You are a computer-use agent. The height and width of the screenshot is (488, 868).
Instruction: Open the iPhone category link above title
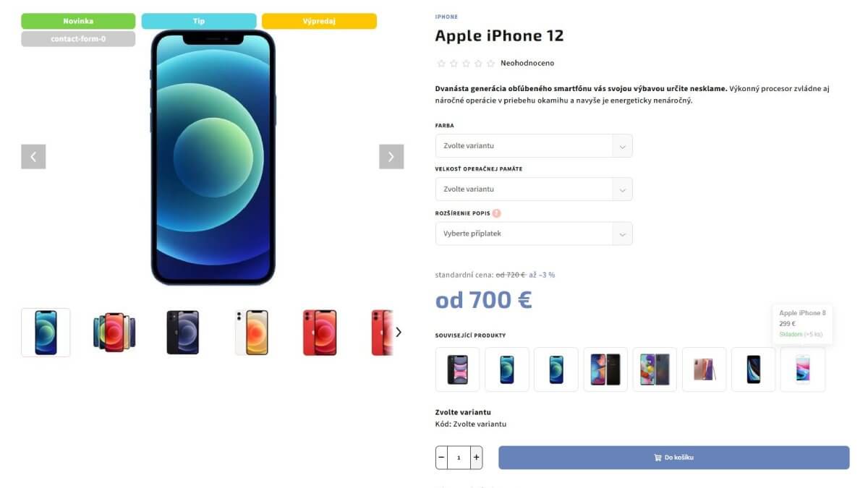pos(446,17)
